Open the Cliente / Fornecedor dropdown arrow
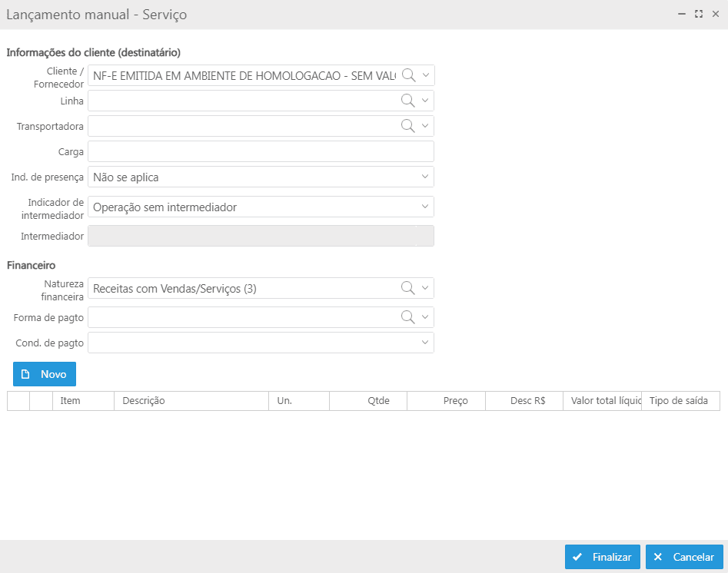This screenshot has width=728, height=573. point(425,75)
